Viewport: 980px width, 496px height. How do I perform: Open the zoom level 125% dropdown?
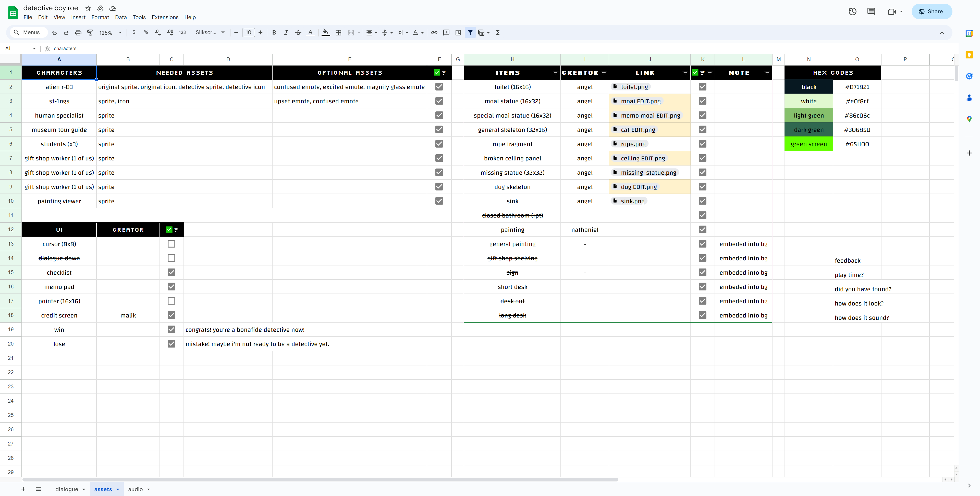(x=110, y=33)
